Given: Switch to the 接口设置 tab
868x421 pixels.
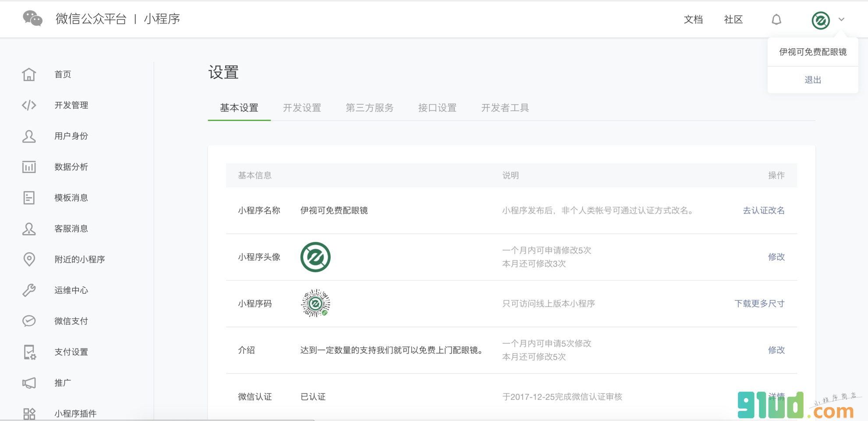Looking at the screenshot, I should coord(437,108).
